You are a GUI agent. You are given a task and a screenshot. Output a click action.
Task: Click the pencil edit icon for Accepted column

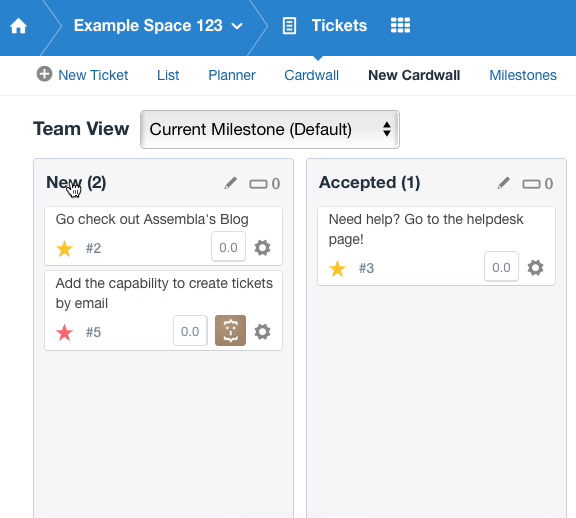(504, 183)
